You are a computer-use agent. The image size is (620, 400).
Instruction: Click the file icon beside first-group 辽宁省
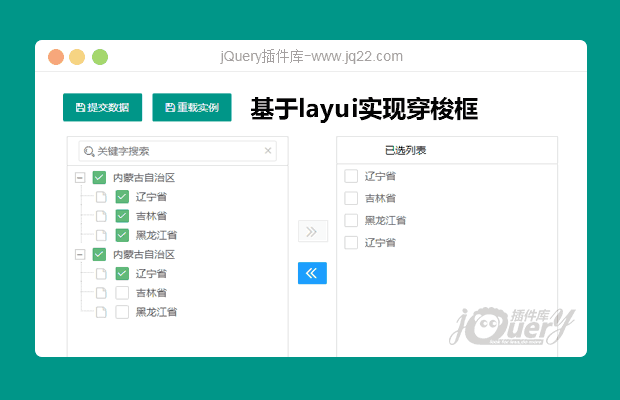pyautogui.click(x=101, y=196)
